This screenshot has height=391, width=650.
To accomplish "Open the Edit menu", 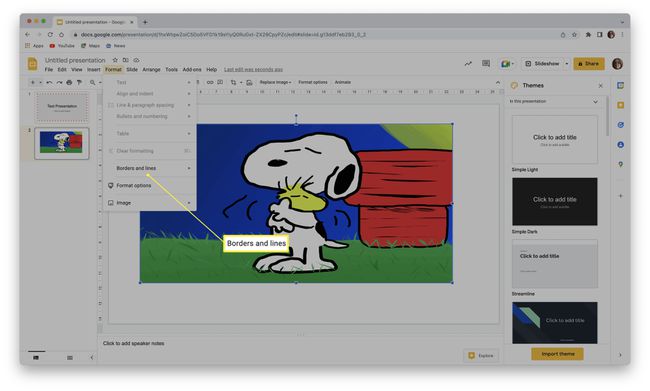I will [x=62, y=70].
